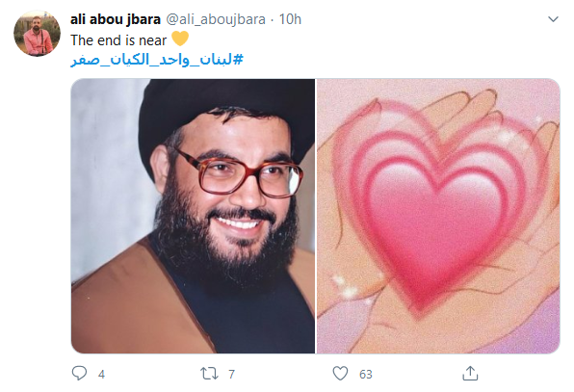Click the text 'The end is near'
574x392 pixels.
118,40
